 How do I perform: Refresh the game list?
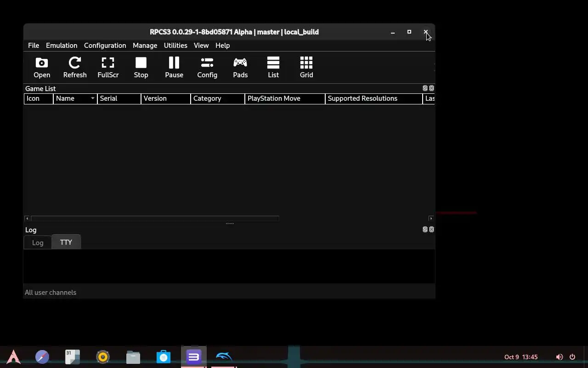(75, 67)
